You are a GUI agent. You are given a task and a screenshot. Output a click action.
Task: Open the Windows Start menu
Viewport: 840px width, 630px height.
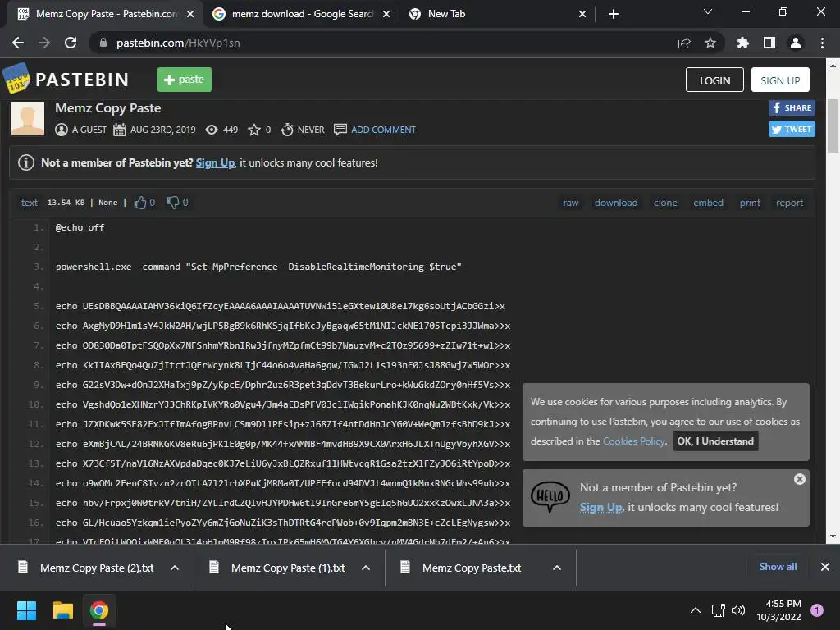[26, 610]
